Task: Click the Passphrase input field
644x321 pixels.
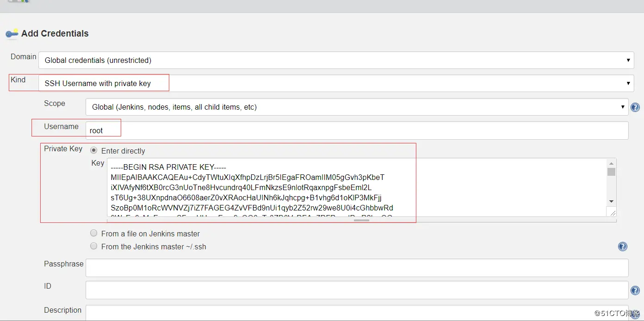Action: click(357, 268)
